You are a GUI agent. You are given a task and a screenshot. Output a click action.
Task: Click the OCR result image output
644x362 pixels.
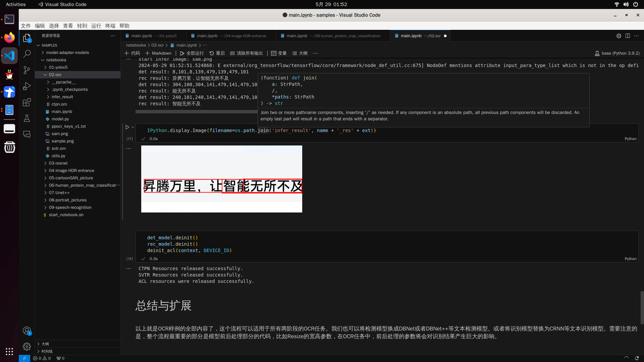[222, 179]
